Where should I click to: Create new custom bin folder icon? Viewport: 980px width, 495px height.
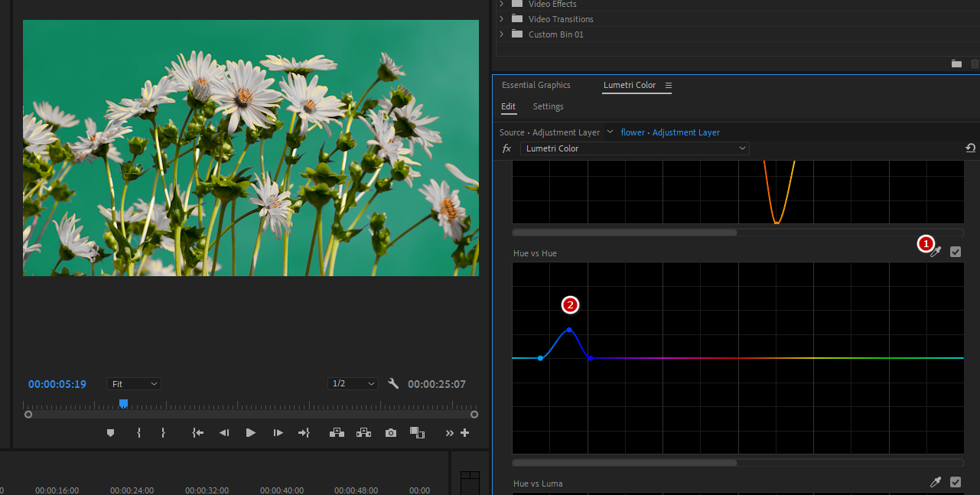[956, 64]
